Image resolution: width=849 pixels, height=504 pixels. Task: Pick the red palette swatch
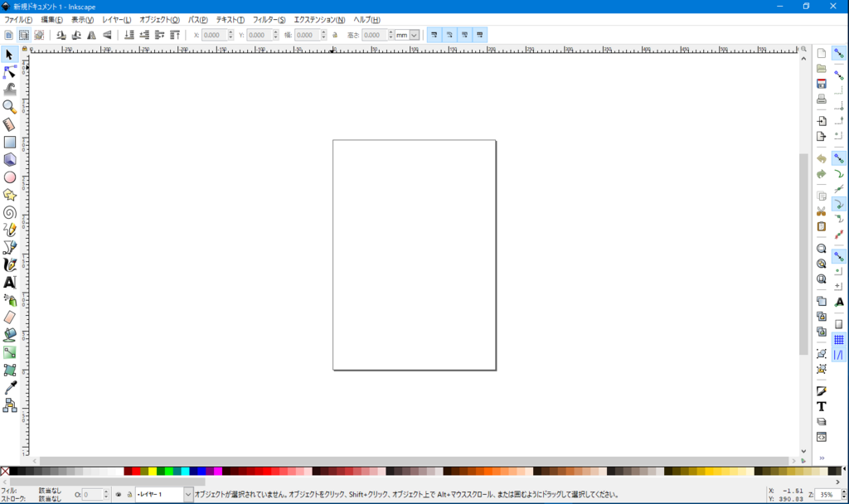tap(136, 472)
